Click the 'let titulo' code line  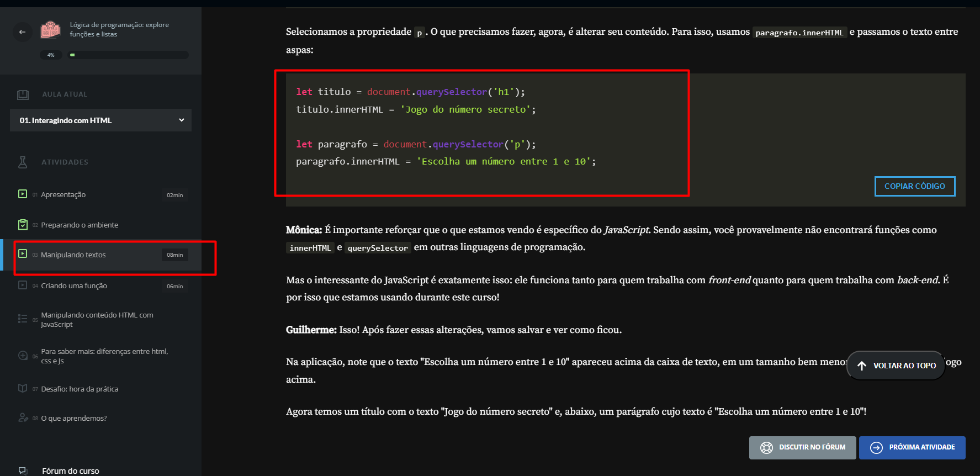[x=410, y=92]
